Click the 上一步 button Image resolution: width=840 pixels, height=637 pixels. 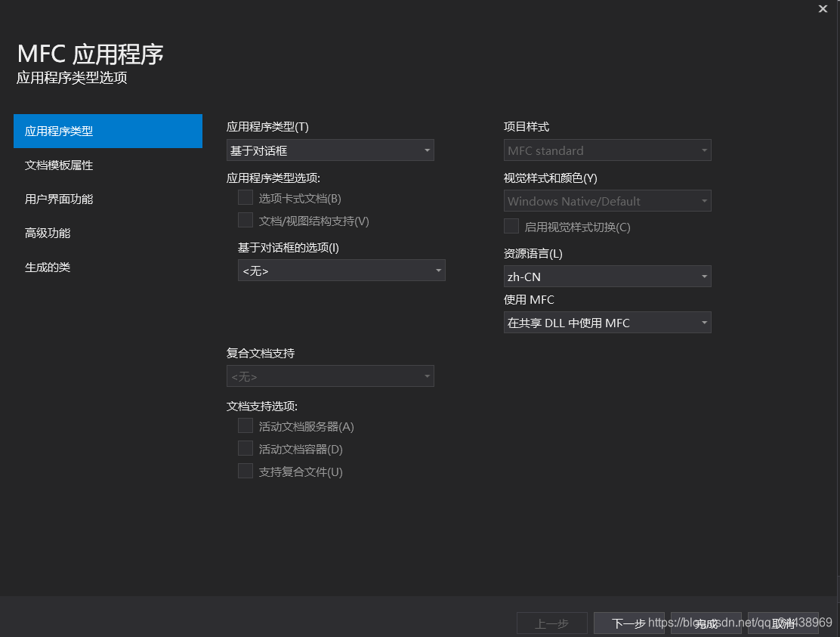click(551, 623)
